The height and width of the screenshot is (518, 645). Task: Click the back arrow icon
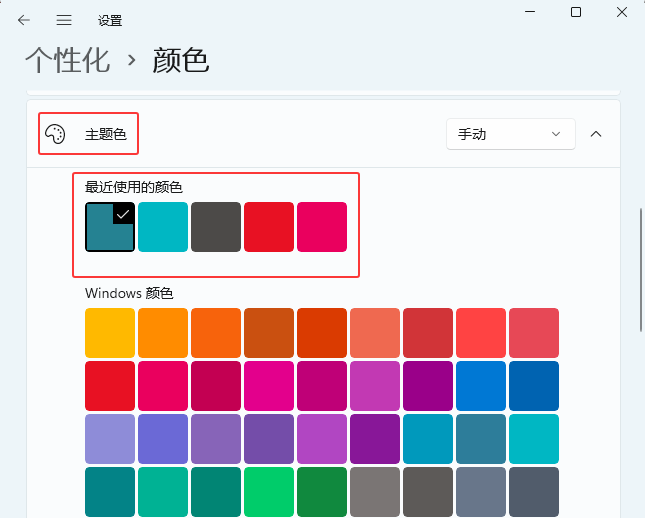[24, 20]
